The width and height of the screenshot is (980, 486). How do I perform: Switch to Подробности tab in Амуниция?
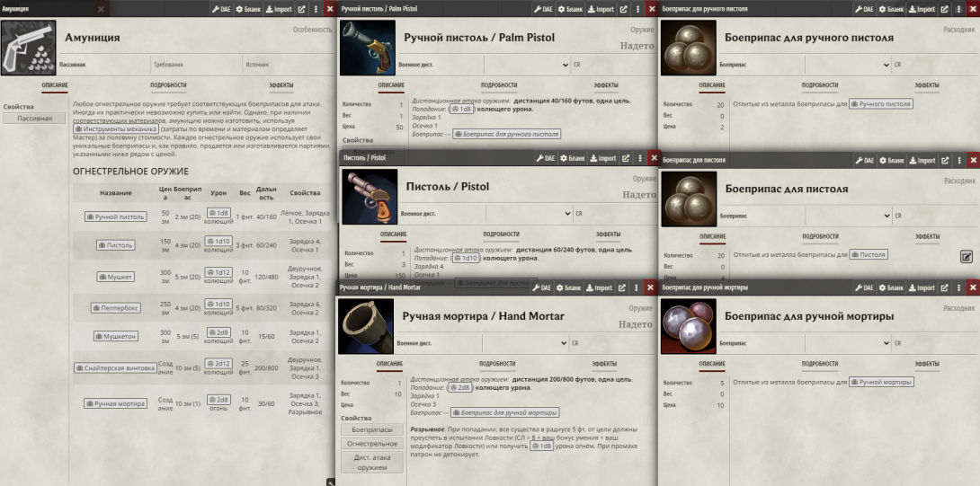click(168, 85)
